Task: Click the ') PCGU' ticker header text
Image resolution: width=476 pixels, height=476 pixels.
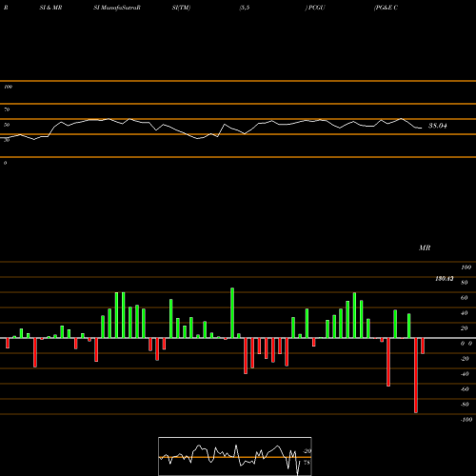Action: pyautogui.click(x=315, y=8)
